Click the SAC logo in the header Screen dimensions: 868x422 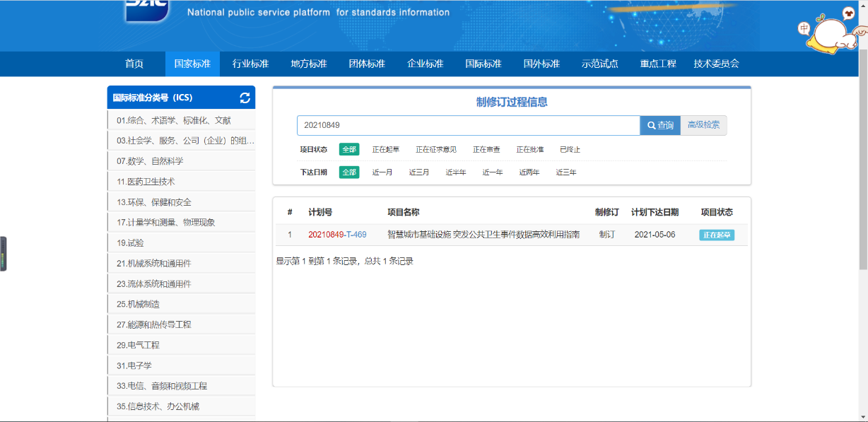[147, 11]
